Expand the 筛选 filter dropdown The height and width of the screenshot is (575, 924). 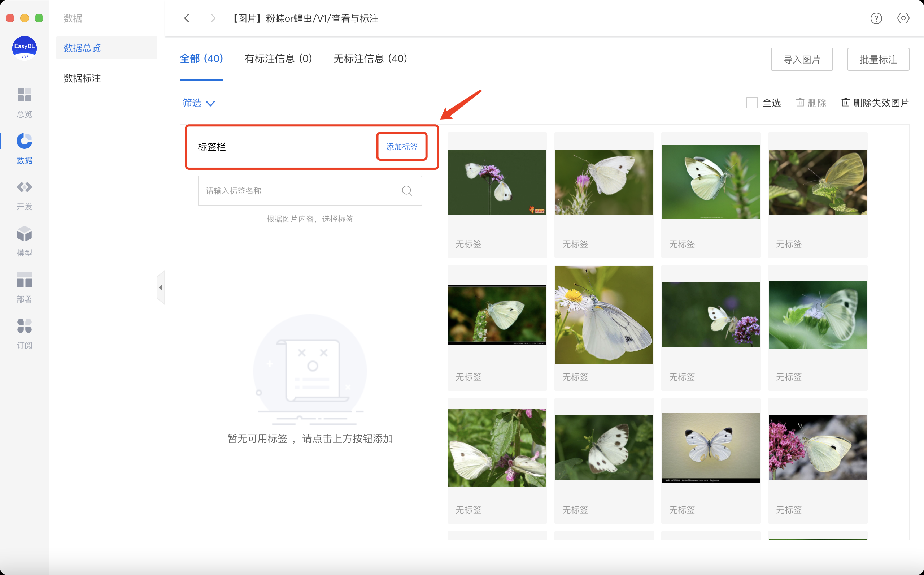199,103
